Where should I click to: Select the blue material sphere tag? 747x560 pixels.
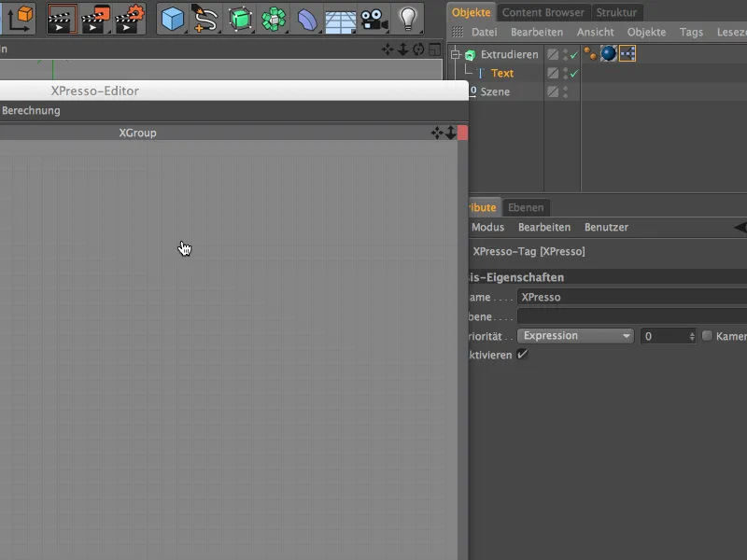(609, 54)
